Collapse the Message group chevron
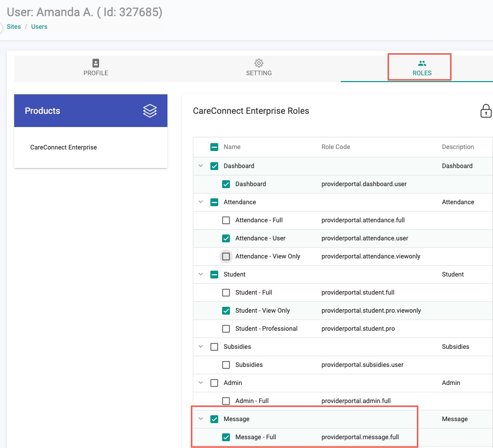Image resolution: width=493 pixels, height=448 pixels. pyautogui.click(x=201, y=419)
